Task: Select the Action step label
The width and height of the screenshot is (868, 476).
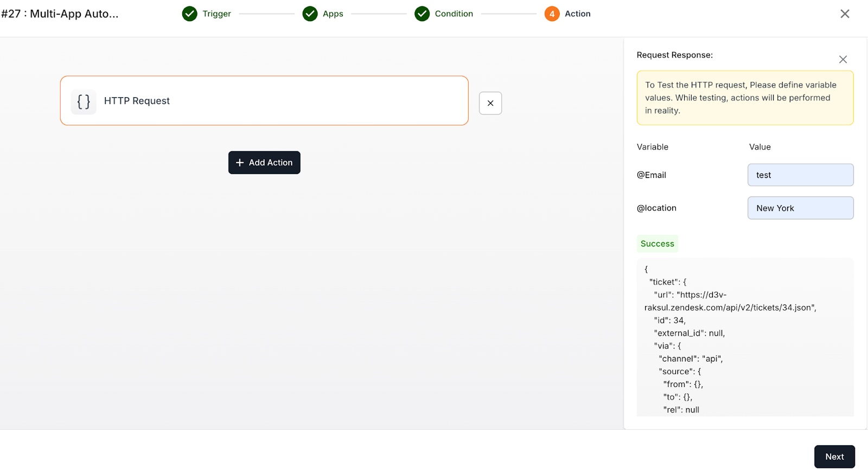Action: pyautogui.click(x=577, y=14)
